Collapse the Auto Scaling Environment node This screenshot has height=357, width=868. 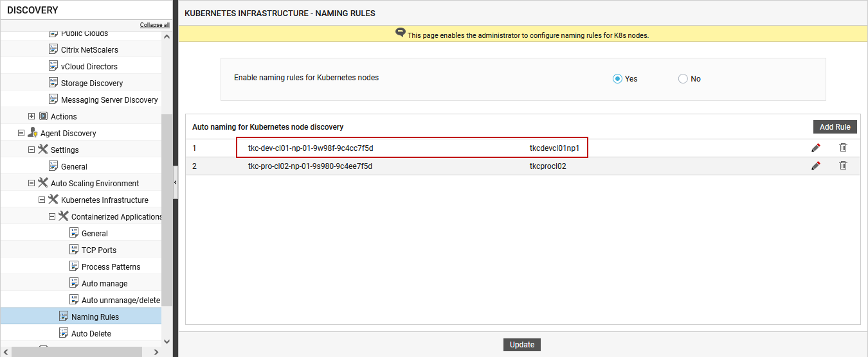(32, 183)
